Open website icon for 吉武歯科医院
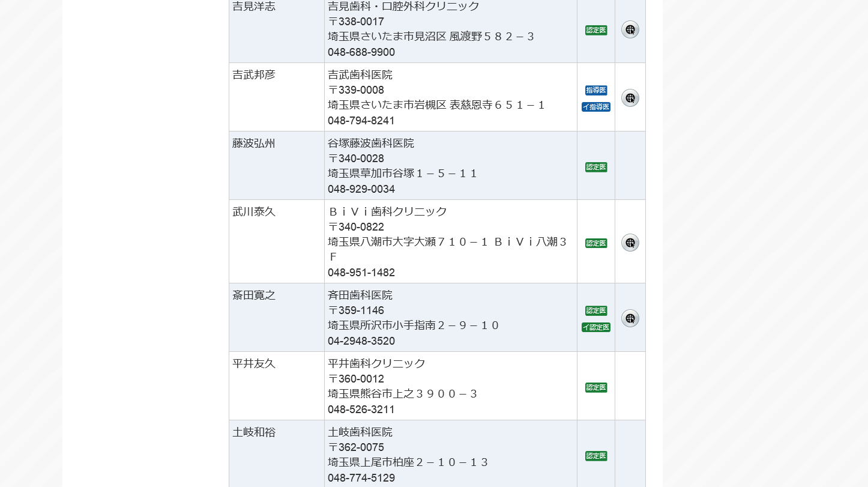 (x=630, y=98)
